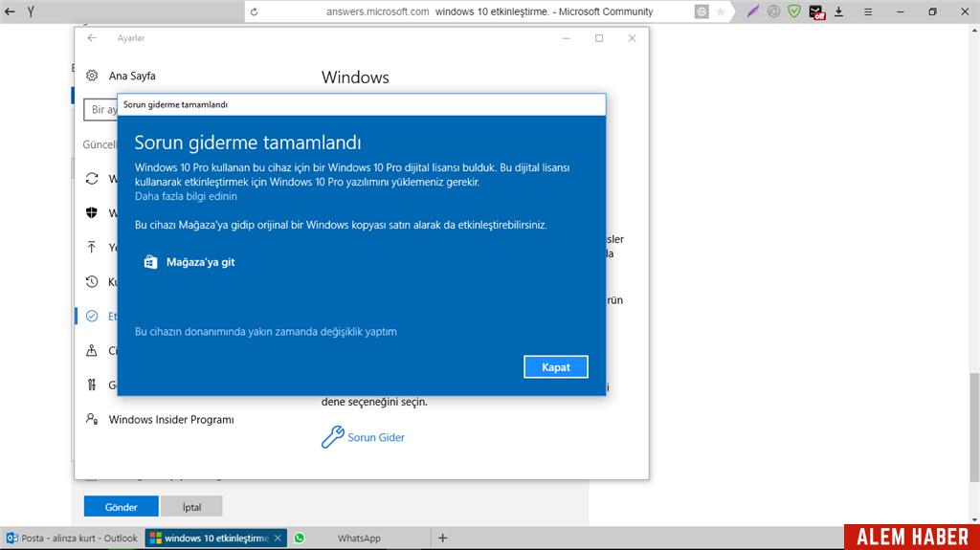This screenshot has height=550, width=980.
Task: Switch to the Outlook Posta tab
Action: [x=72, y=539]
